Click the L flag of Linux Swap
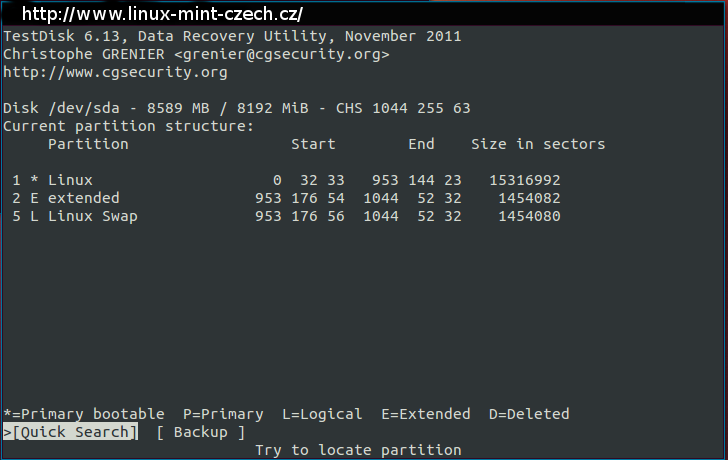 tap(34, 216)
